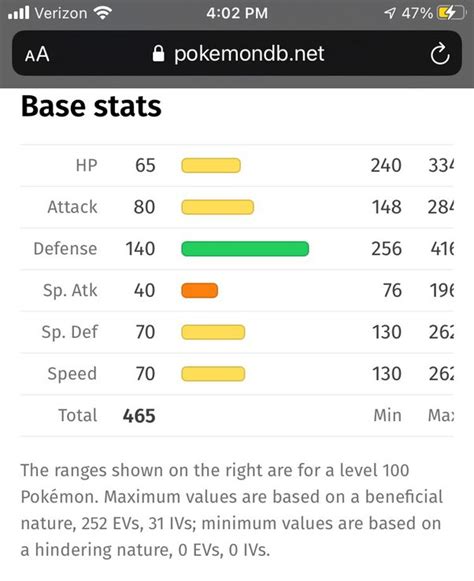Tap the Wi-Fi status icon
The height and width of the screenshot is (581, 474).
tap(103, 13)
